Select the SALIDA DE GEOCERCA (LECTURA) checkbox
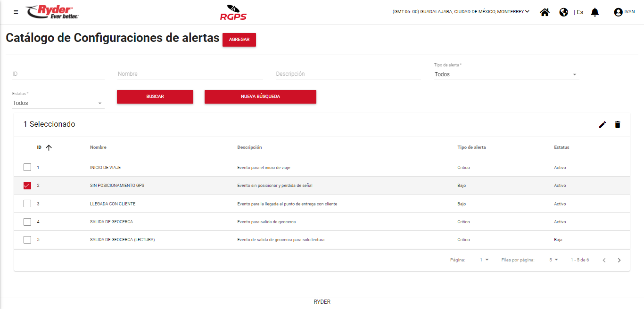 (x=27, y=240)
